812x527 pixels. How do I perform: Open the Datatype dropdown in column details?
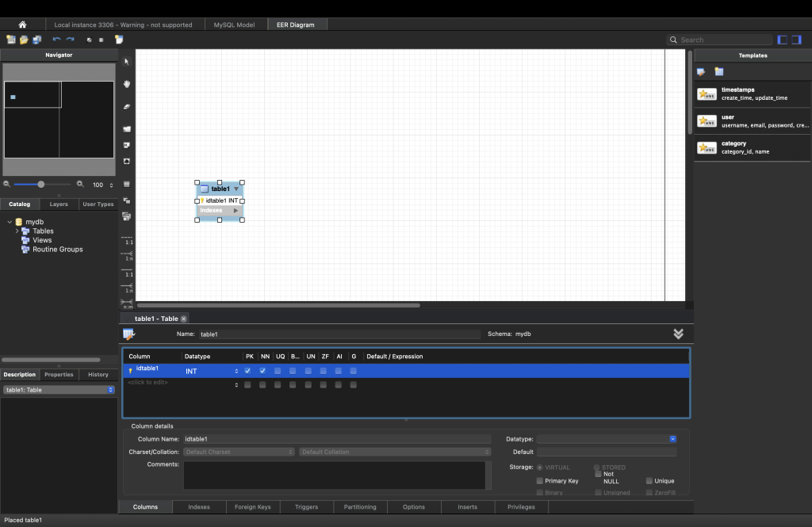coord(672,438)
